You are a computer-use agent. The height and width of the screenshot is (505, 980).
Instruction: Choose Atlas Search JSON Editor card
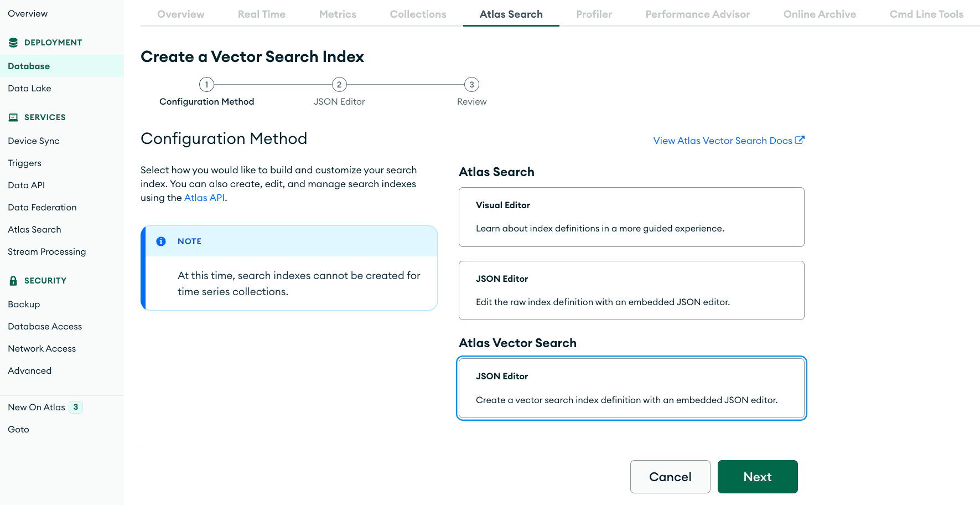point(631,290)
